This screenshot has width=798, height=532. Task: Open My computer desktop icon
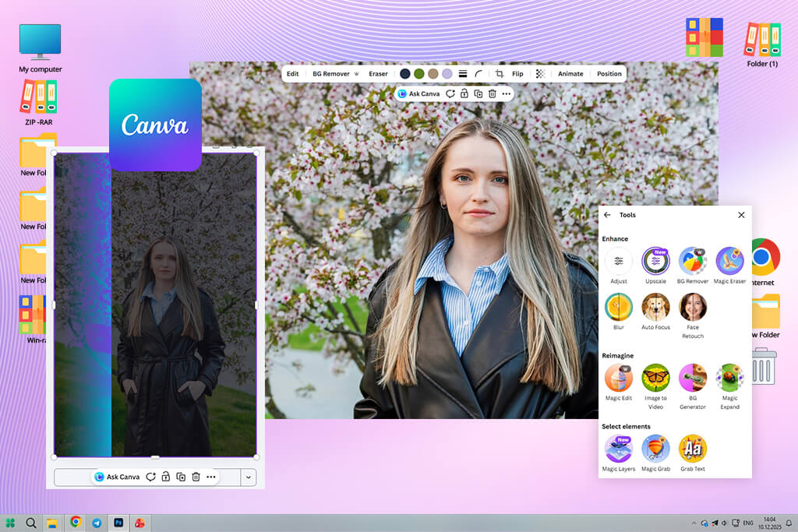click(x=41, y=48)
